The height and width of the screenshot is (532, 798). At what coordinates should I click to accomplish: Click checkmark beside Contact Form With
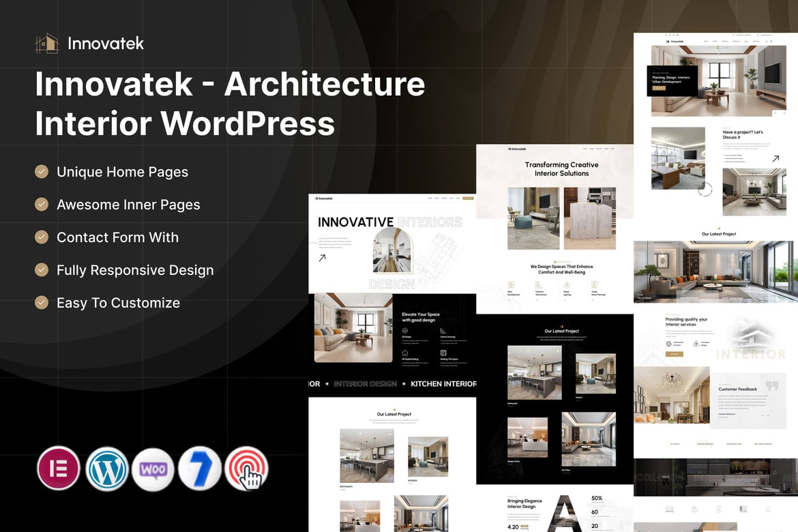42,237
